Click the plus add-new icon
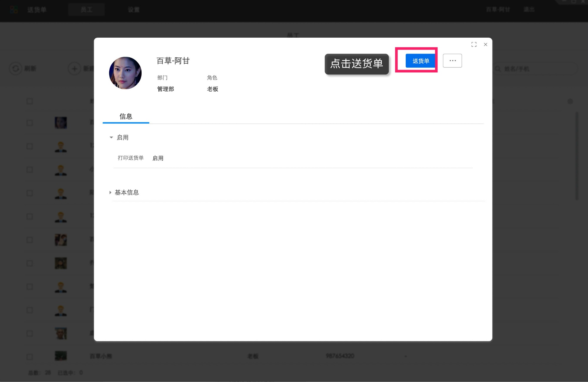Image resolution: width=588 pixels, height=382 pixels. 74,69
